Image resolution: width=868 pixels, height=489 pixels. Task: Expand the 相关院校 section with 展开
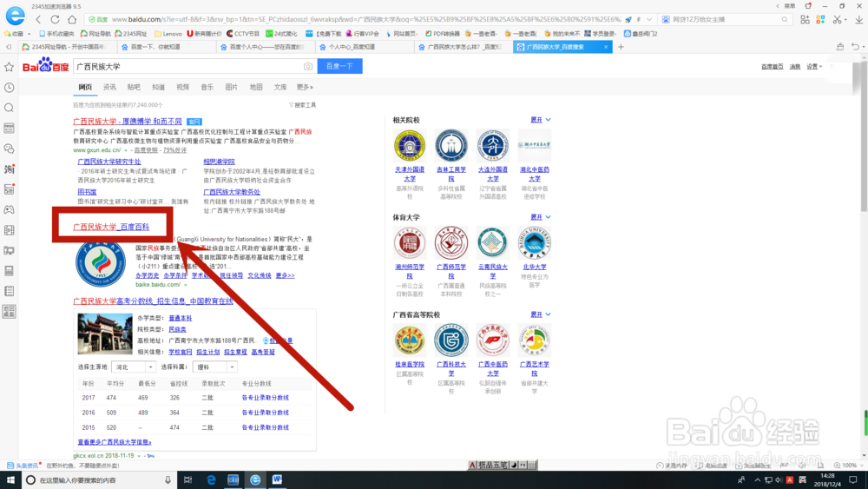pos(540,120)
